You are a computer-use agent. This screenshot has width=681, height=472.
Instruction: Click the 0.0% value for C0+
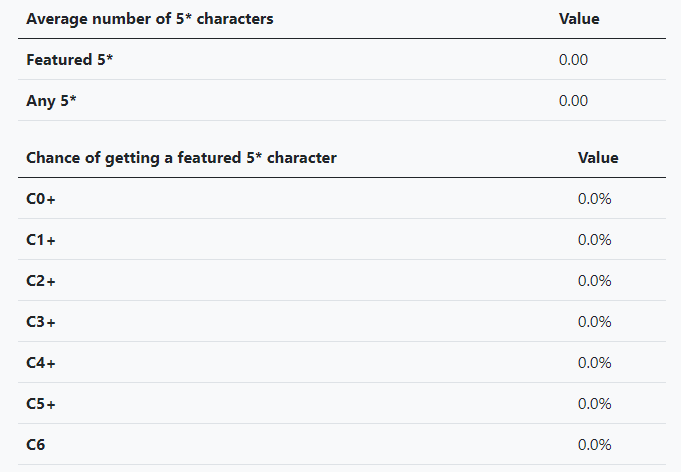pyautogui.click(x=594, y=199)
